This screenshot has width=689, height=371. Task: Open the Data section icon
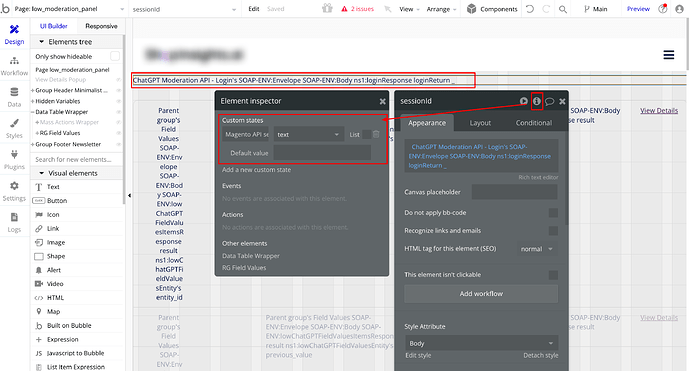tap(14, 97)
